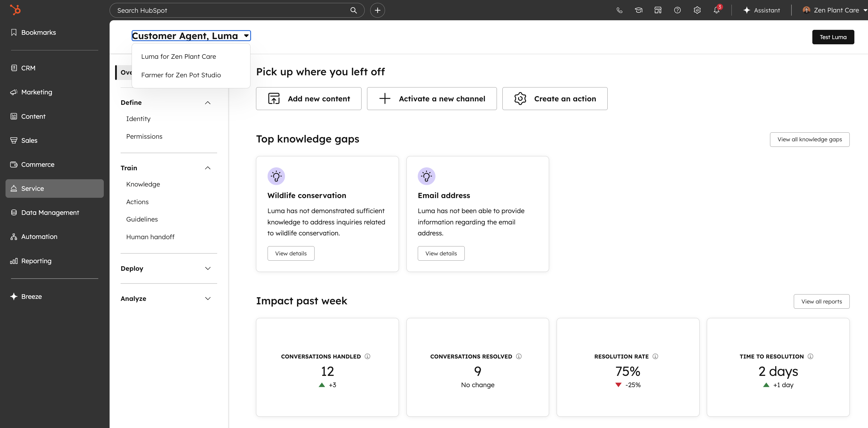
Task: Click the 75% resolution rate value
Action: (x=627, y=372)
